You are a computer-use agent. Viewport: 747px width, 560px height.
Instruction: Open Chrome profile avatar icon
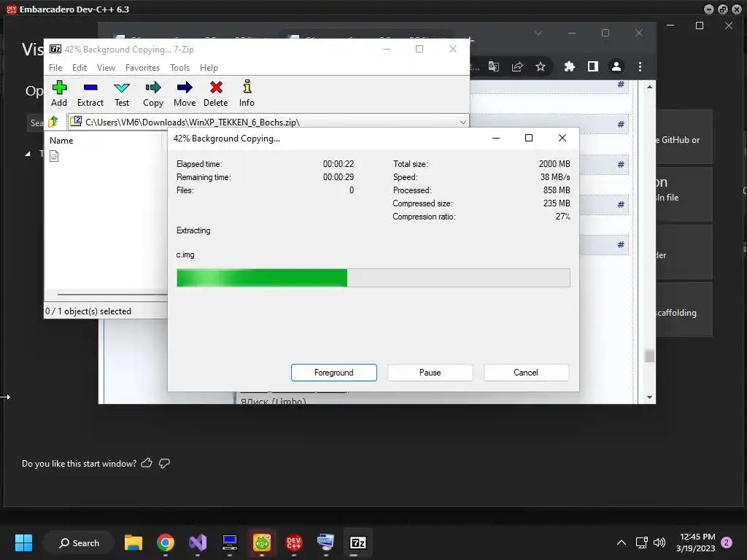616,66
